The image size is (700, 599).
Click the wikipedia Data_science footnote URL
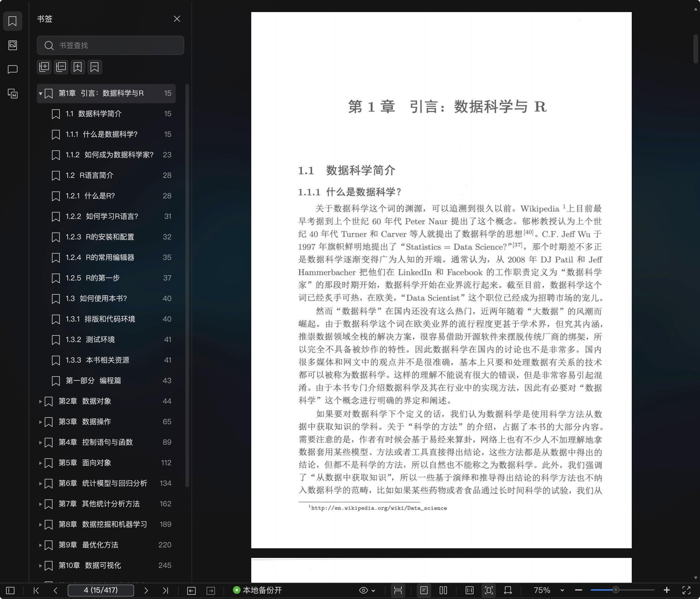click(x=379, y=508)
